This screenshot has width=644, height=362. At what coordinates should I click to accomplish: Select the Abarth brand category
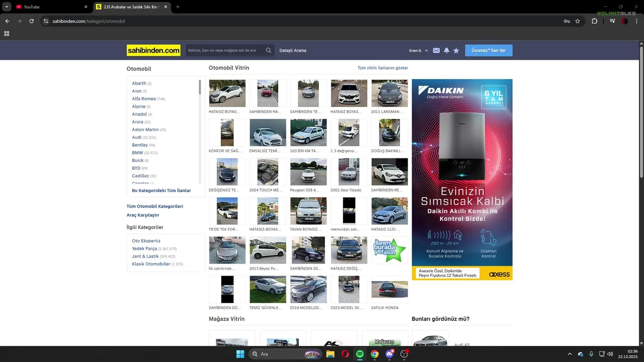[139, 83]
